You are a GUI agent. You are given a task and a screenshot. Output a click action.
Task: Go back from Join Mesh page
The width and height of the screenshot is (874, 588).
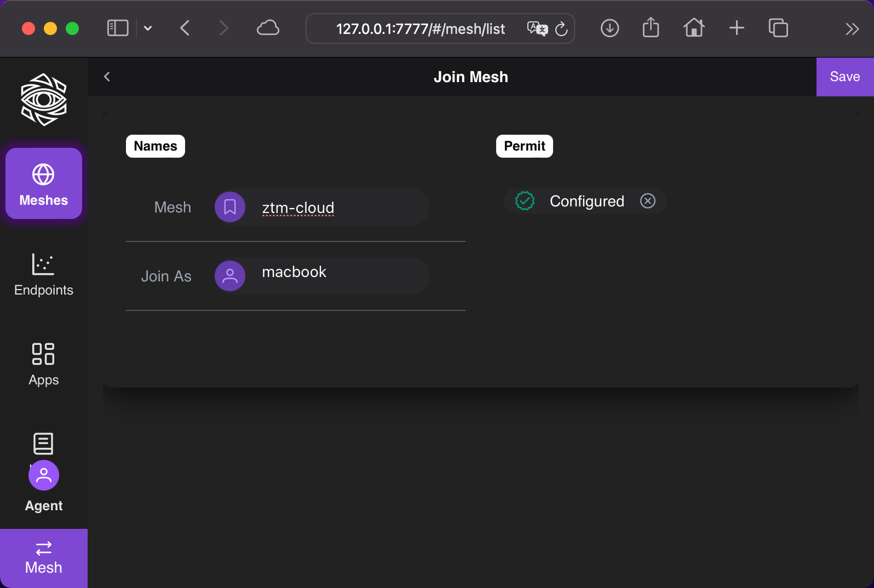click(x=107, y=77)
